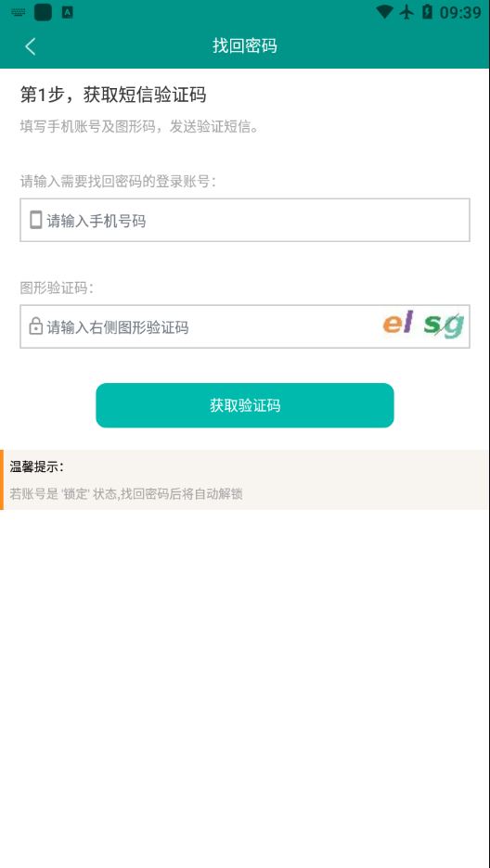Tap the keyboard icon in the status bar
The image size is (490, 868).
18,12
